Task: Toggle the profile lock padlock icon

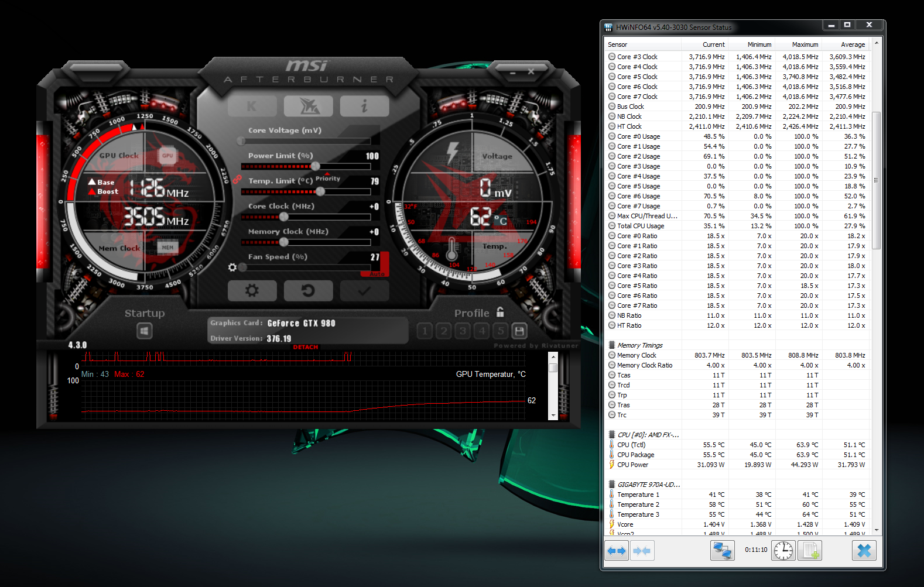Action: tap(500, 312)
